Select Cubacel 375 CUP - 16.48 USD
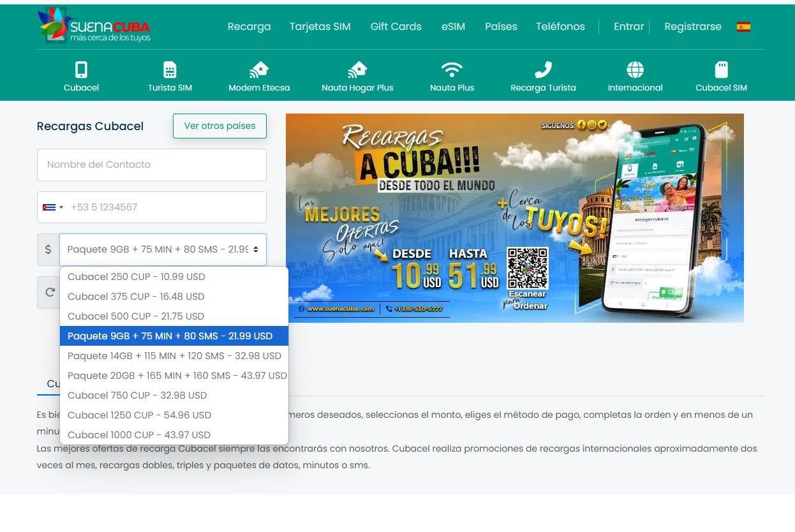This screenshot has width=795, height=532. [174, 297]
